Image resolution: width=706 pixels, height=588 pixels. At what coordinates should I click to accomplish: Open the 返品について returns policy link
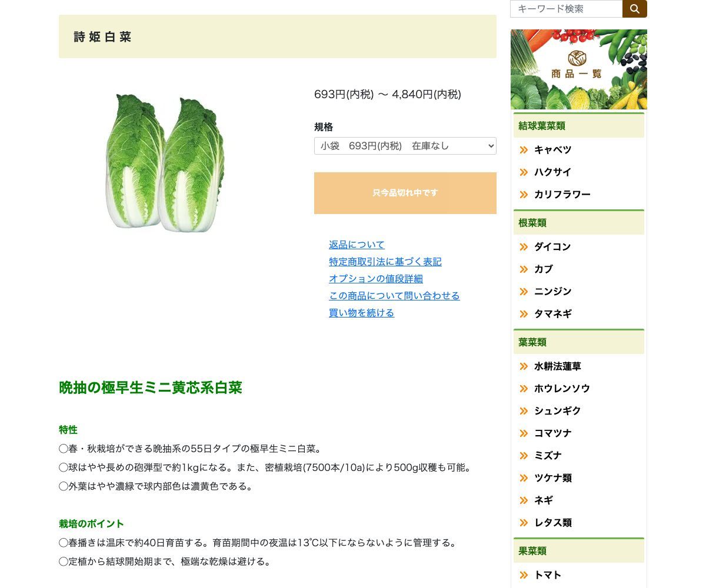pyautogui.click(x=357, y=245)
